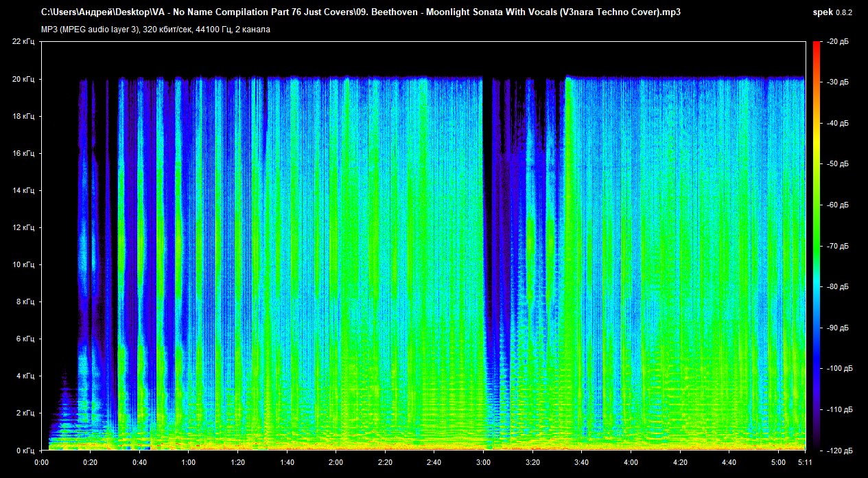
Task: Click the 14 кГц frequency label
Action: [25, 190]
